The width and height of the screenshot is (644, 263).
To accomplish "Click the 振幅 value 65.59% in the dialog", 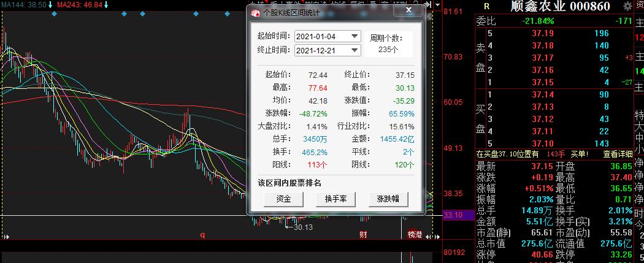I will point(402,113).
